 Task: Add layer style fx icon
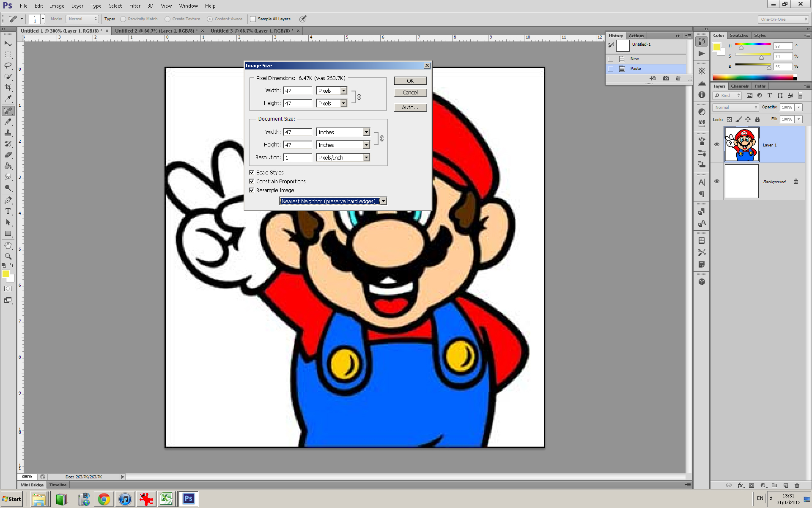click(740, 485)
